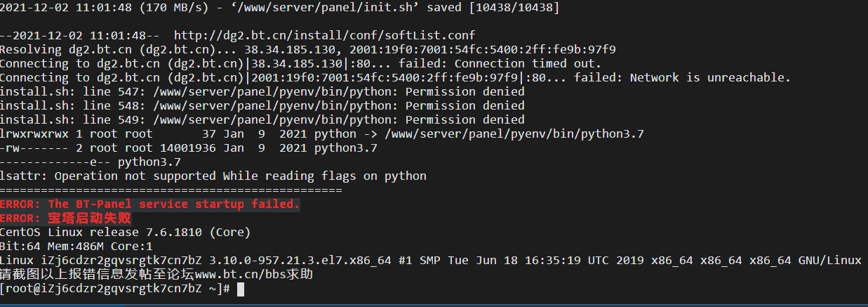This screenshot has width=868, height=307.
Task: Select the red Chinese error '宝塔启动失败'
Action: click(x=90, y=218)
